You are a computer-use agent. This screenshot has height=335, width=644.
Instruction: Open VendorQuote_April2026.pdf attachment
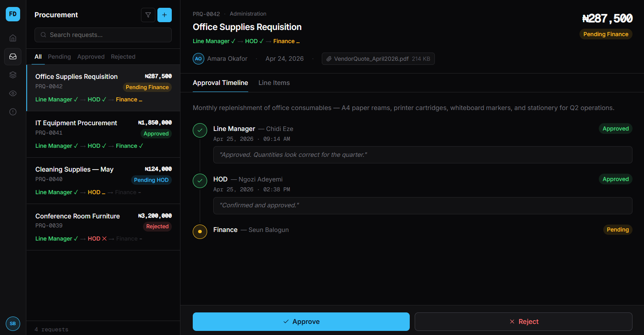378,59
